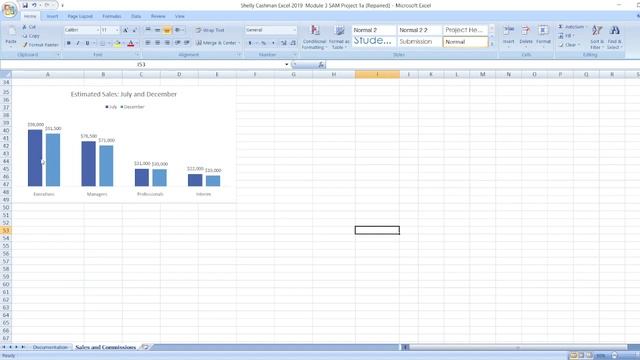Undo the last action
The image size is (640, 360).
tap(34, 5)
